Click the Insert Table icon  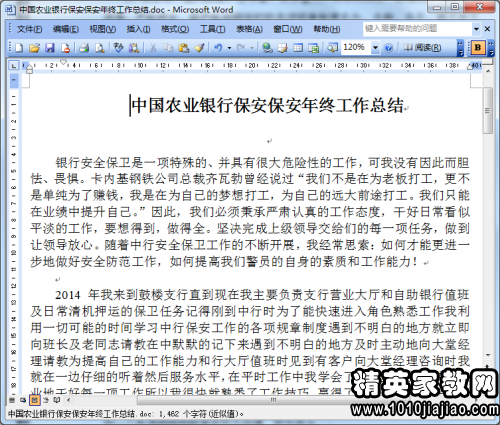pos(298,48)
